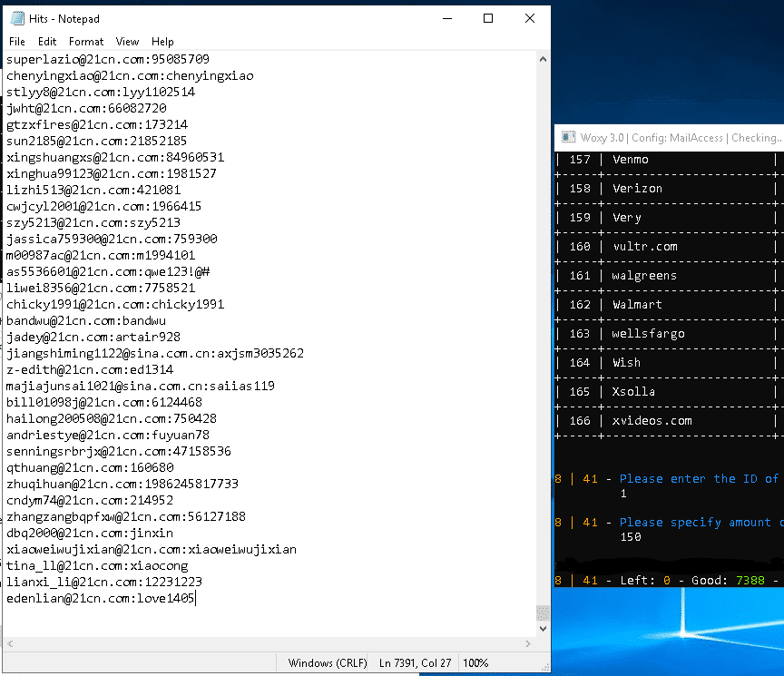
Task: Expand the Format menu
Action: pyautogui.click(x=86, y=42)
